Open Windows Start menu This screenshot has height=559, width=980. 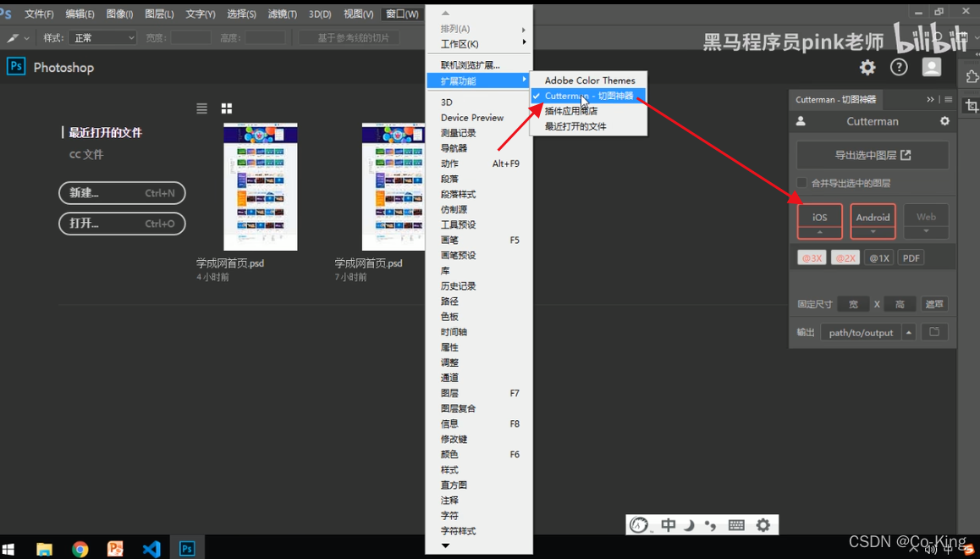pyautogui.click(x=8, y=549)
